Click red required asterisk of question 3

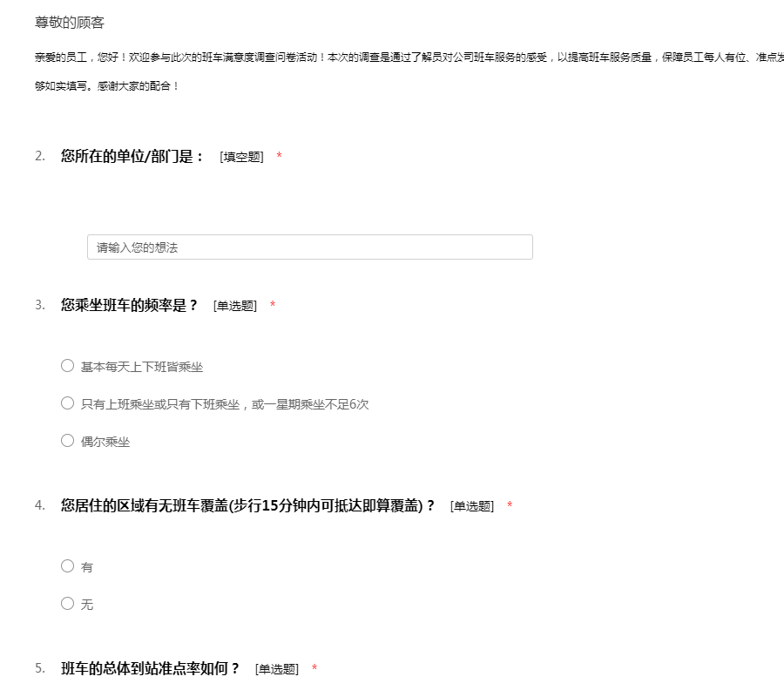coord(273,306)
